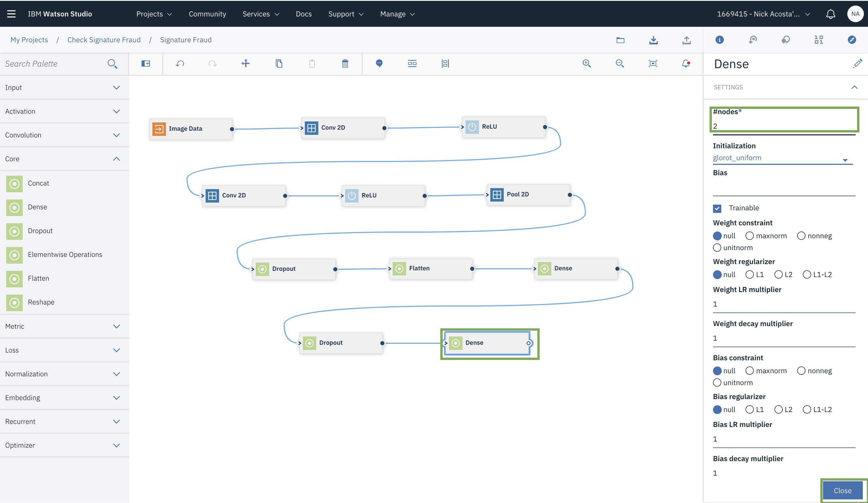868x503 pixels.
Task: Select the Image Data node on canvas
Action: [x=191, y=129]
